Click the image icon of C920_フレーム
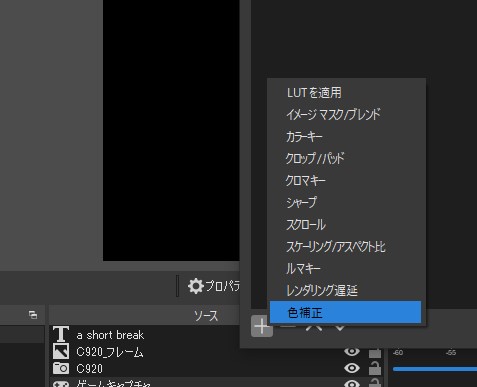Viewport: 477px width, 387px height. click(61, 351)
